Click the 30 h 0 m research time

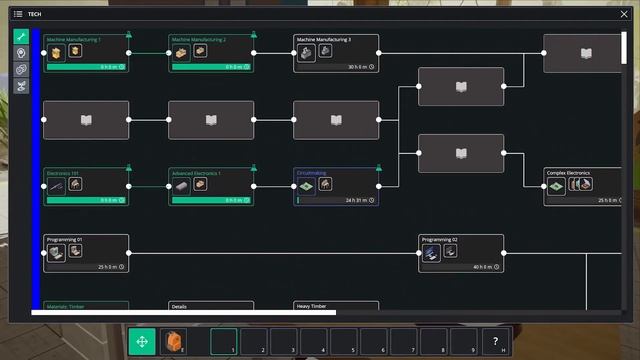pyautogui.click(x=358, y=67)
